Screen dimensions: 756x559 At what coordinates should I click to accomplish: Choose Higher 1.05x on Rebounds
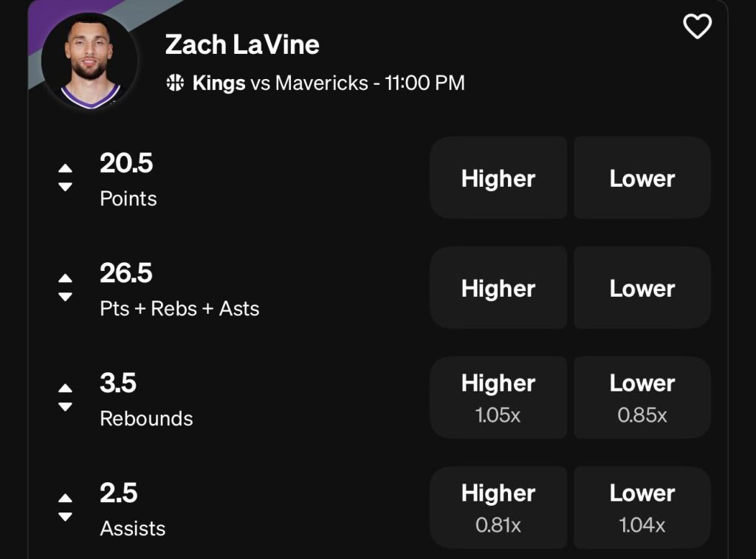tap(498, 397)
